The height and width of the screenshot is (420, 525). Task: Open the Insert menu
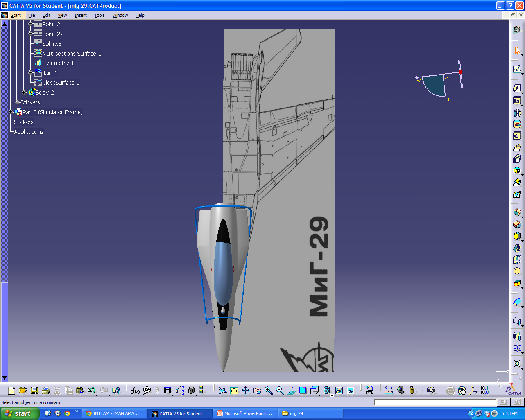(x=80, y=15)
